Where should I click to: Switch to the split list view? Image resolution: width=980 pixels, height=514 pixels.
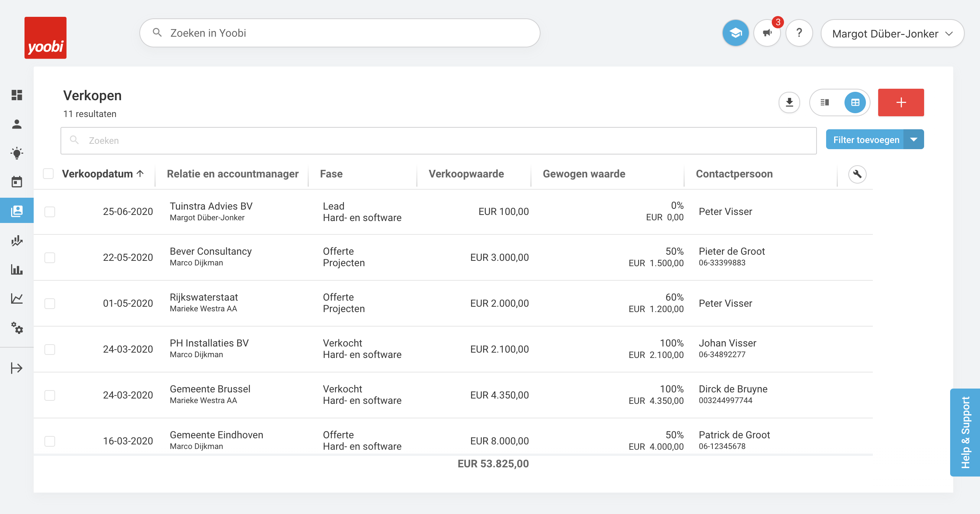[825, 102]
